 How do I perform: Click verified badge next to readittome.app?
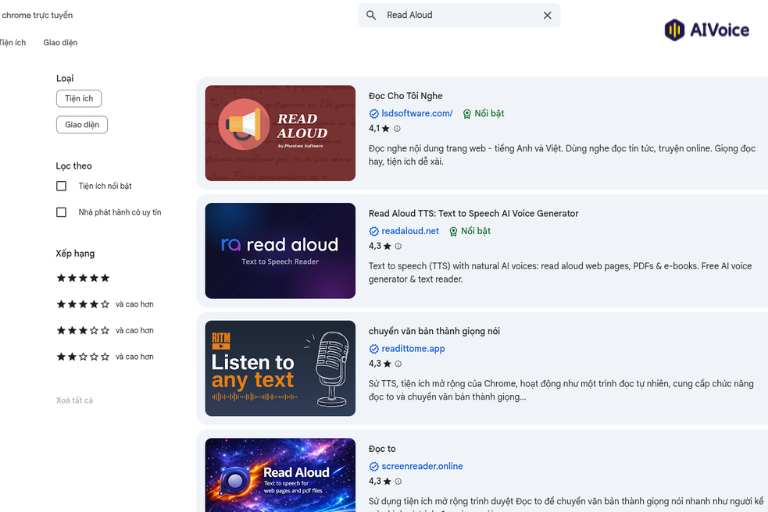coord(374,349)
